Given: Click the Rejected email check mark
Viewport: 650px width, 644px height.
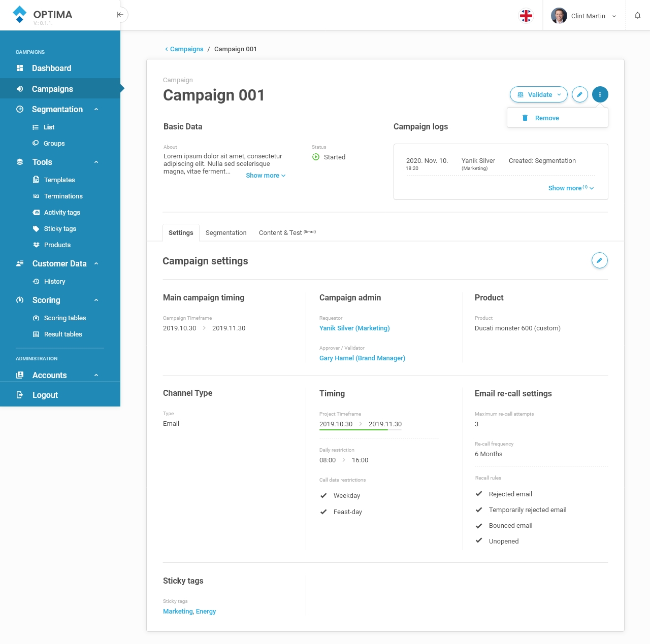Looking at the screenshot, I should click(478, 493).
